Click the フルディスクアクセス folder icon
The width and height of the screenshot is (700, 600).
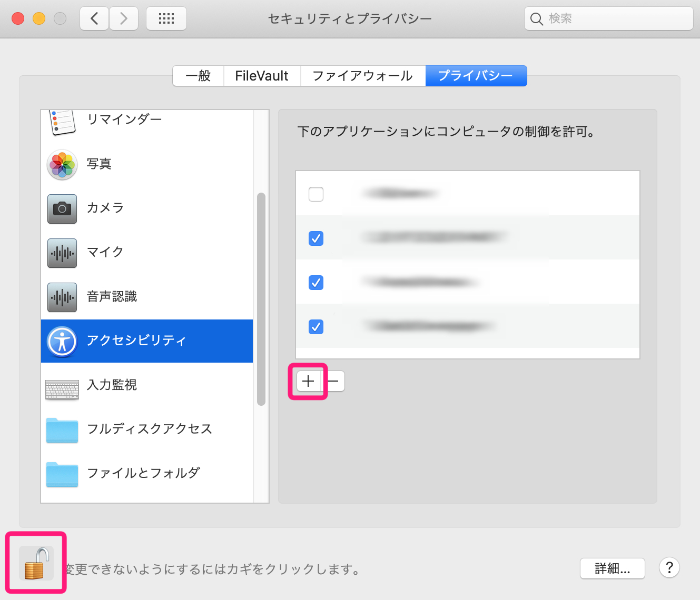(62, 430)
